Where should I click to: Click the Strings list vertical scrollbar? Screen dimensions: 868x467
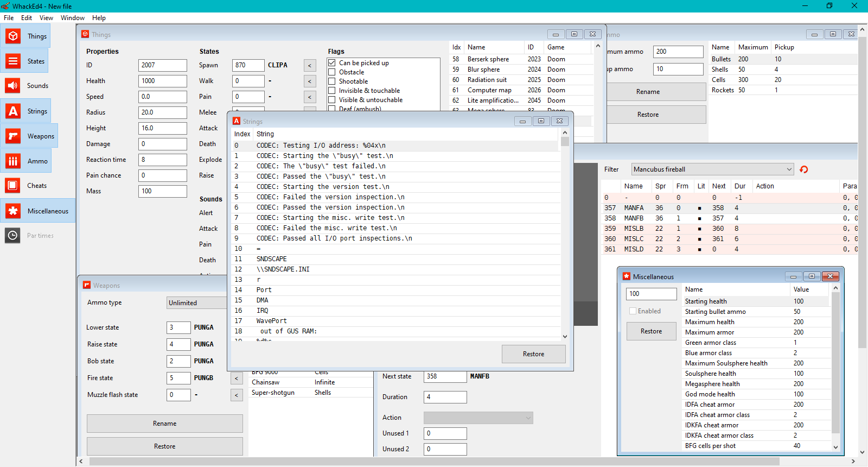(565, 233)
